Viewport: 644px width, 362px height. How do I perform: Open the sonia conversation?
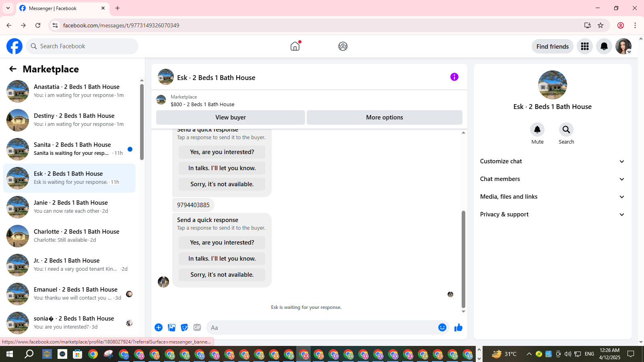[x=69, y=323]
